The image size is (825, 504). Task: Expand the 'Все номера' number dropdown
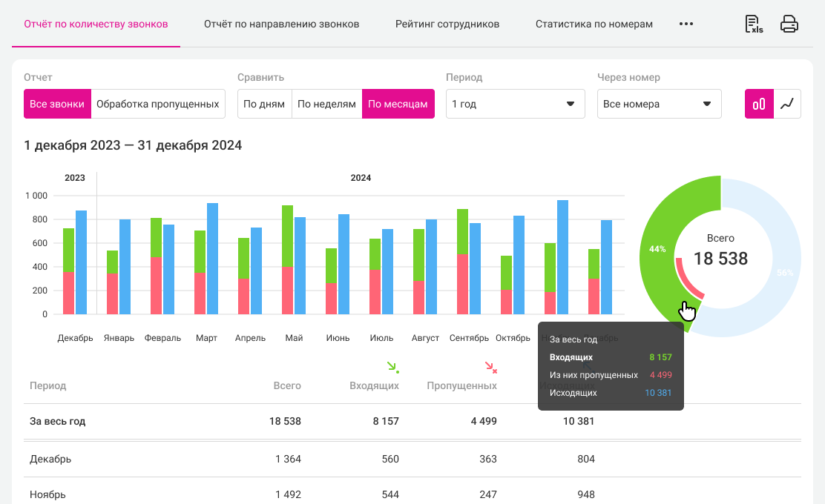coord(659,104)
